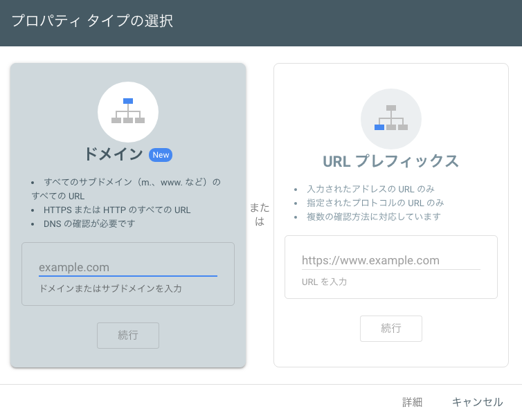Click HTTPS または HTTP のすべての URL text

point(117,210)
